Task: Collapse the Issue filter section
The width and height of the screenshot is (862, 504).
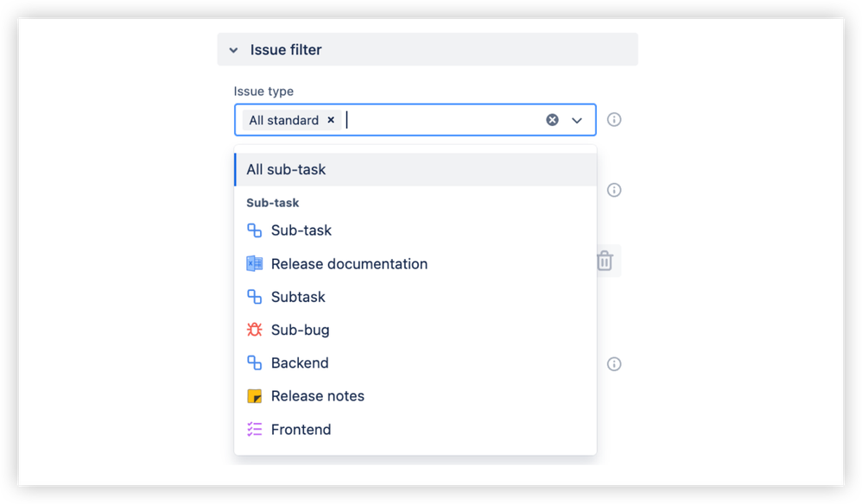Action: point(233,49)
